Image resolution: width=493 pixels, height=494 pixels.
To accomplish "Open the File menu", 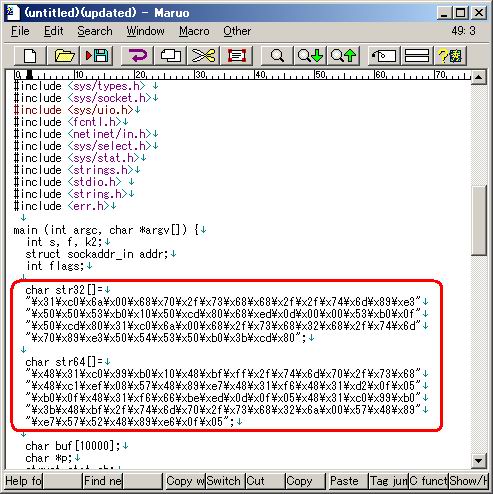I will tap(20, 31).
